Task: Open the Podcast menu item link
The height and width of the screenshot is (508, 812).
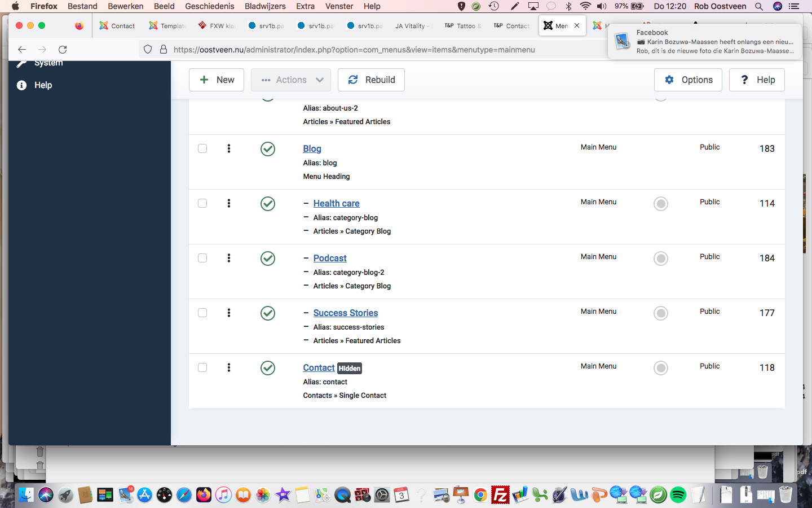Action: tap(330, 258)
